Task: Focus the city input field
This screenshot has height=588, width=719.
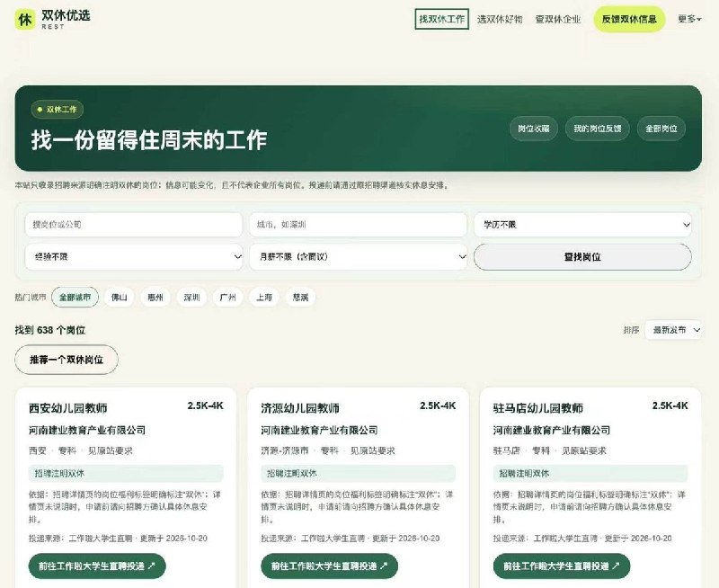Action: coord(358,225)
